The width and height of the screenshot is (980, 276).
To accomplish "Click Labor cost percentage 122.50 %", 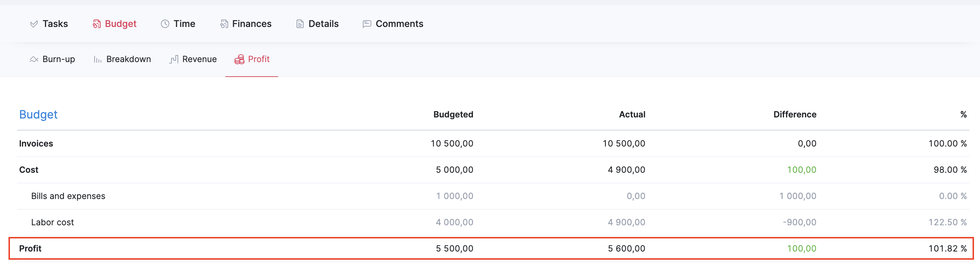I will (x=948, y=222).
